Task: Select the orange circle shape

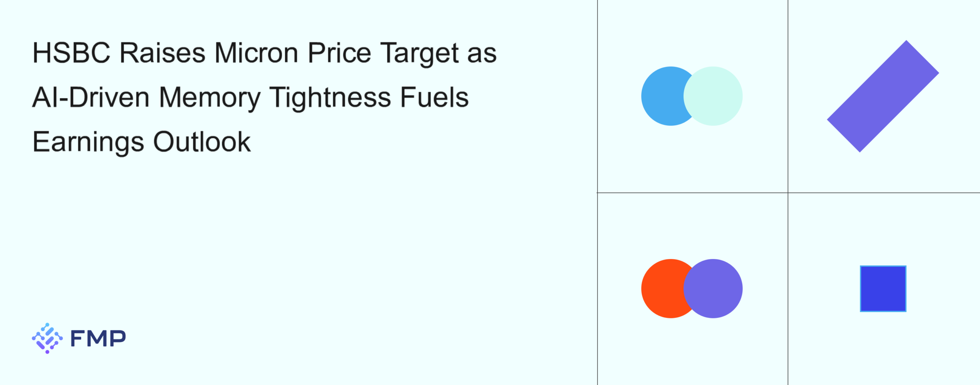Action: [661, 288]
